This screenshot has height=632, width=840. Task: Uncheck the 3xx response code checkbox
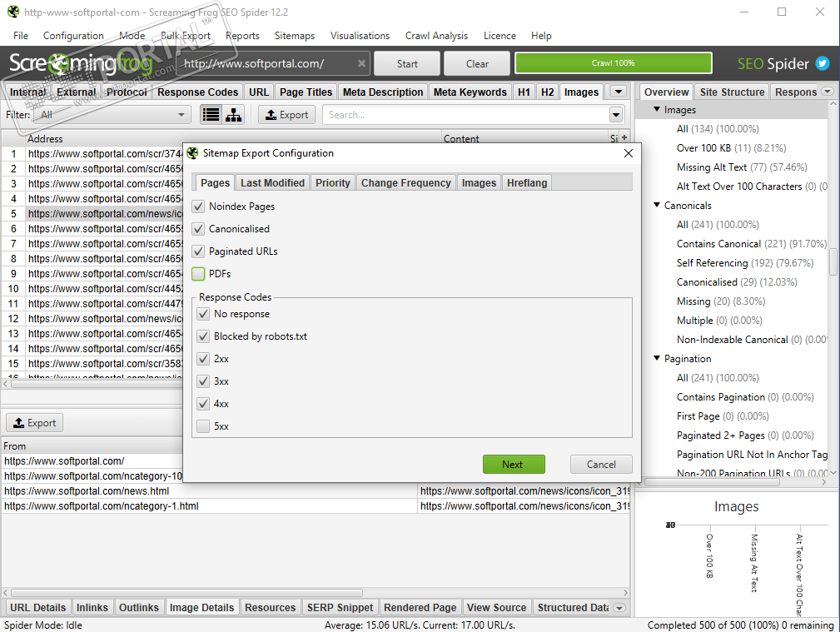[203, 381]
